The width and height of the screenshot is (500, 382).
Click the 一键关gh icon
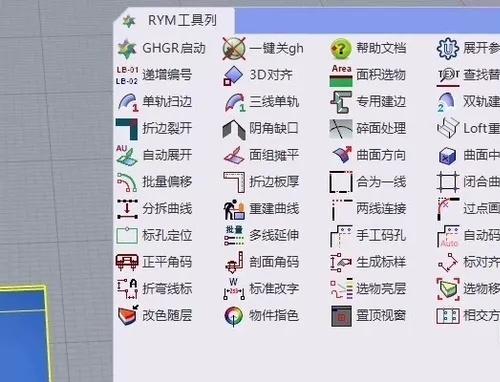234,49
